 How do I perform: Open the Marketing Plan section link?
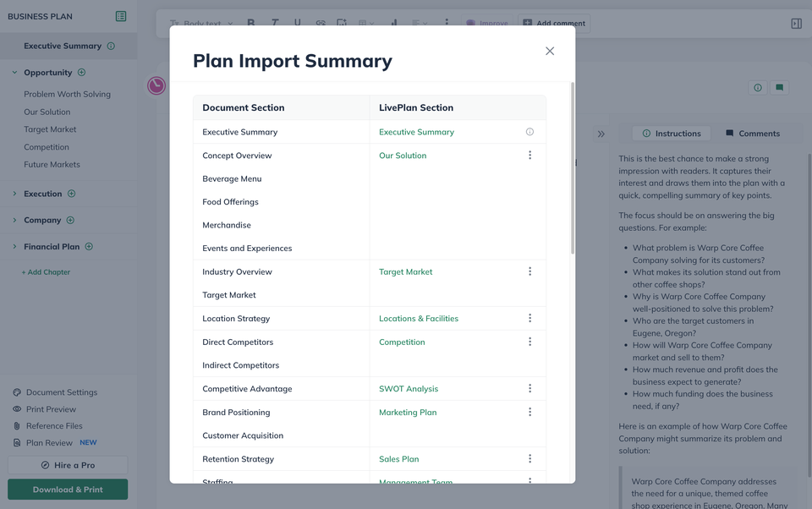click(x=408, y=412)
